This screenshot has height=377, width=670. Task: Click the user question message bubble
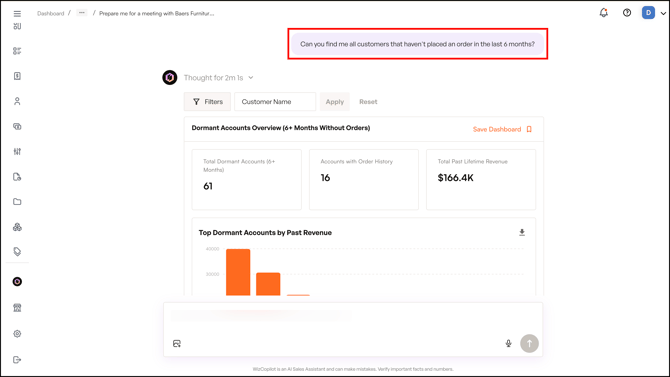click(x=417, y=44)
